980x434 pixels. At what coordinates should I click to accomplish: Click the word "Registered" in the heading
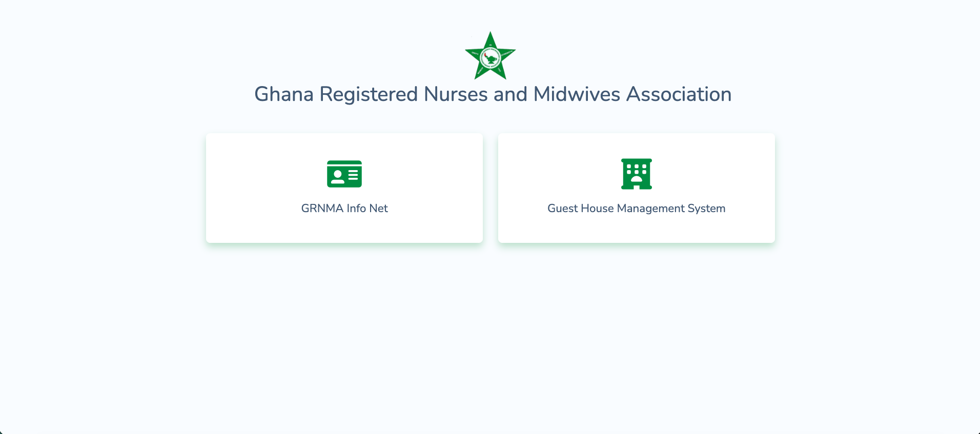point(369,95)
